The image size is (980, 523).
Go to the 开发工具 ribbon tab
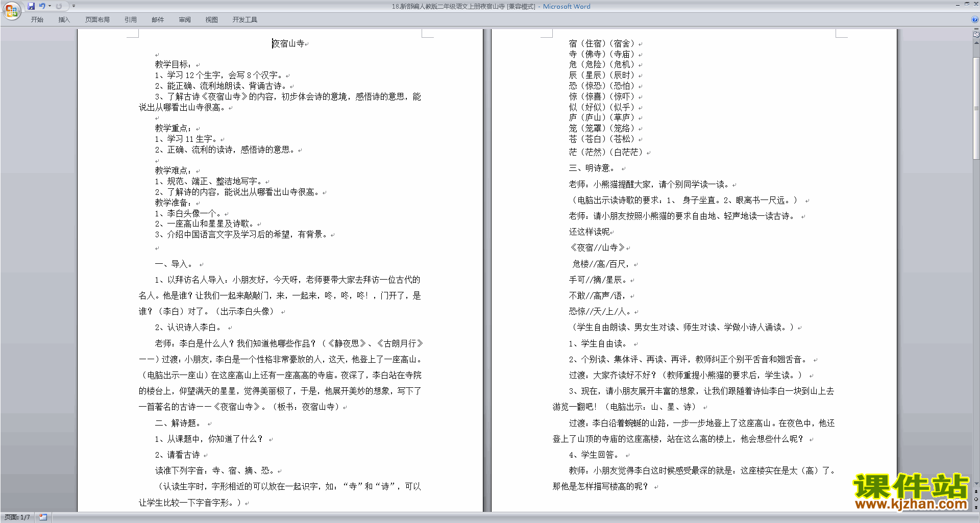[x=245, y=19]
